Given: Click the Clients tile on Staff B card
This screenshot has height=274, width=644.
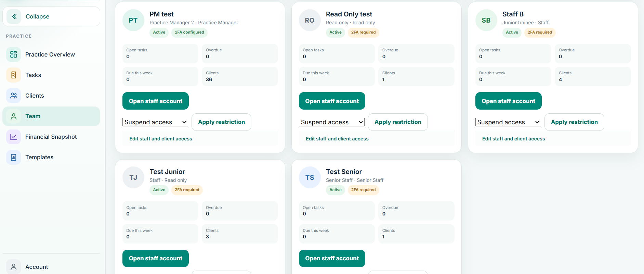Looking at the screenshot, I should 593,76.
